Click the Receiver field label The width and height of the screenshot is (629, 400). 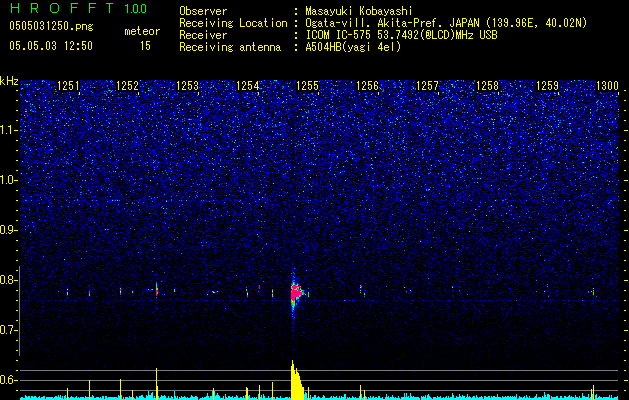tap(203, 35)
